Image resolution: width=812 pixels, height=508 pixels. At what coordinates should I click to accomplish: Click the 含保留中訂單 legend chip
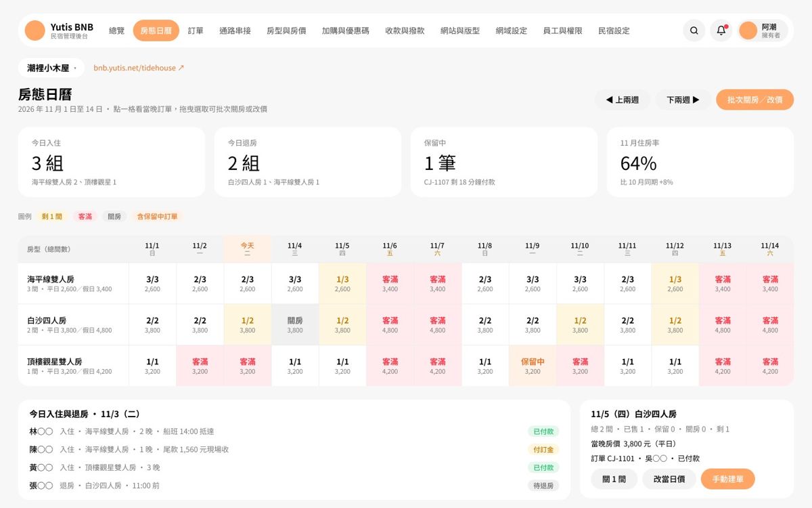[x=158, y=217]
